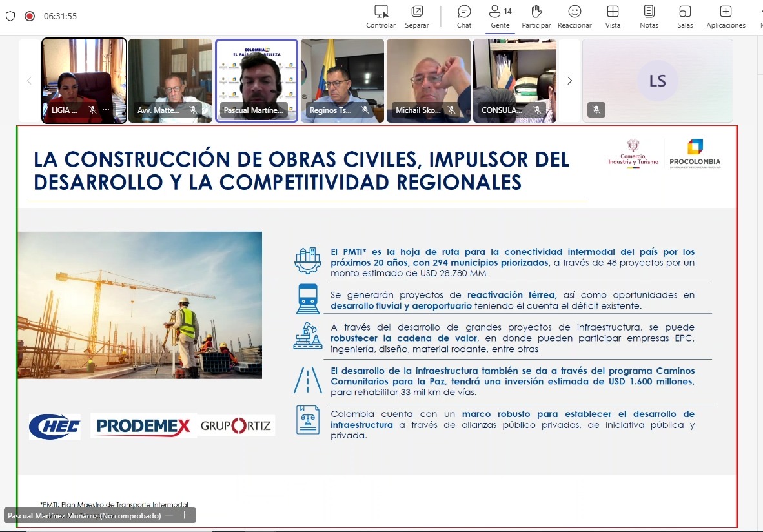Viewport: 763px width, 532px height.
Task: Click presenter label Pascual Martínez Munárriz
Action: tap(84, 516)
